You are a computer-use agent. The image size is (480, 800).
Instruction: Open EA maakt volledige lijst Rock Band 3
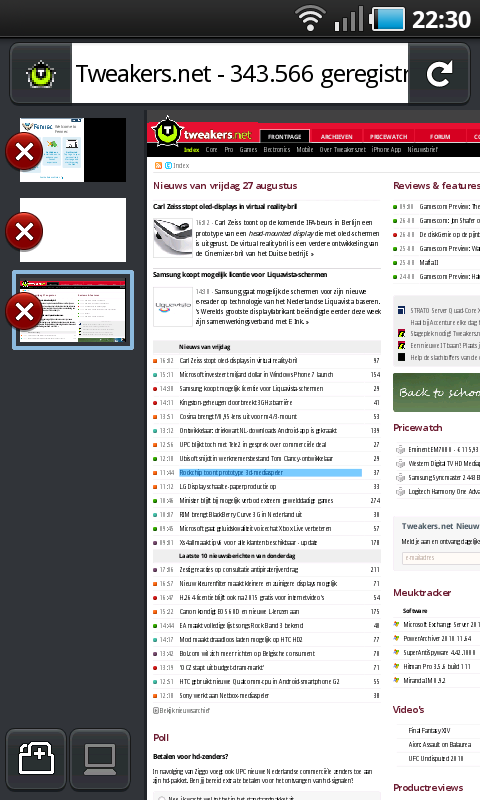click(241, 626)
